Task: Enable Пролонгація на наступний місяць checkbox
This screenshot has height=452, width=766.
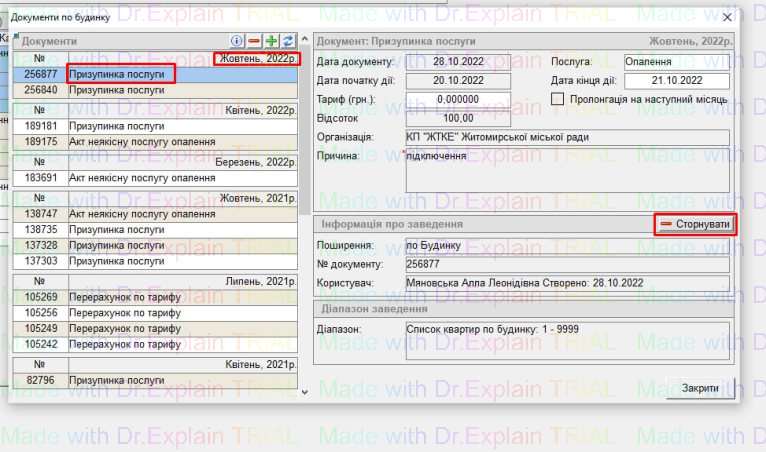Action: [x=558, y=99]
